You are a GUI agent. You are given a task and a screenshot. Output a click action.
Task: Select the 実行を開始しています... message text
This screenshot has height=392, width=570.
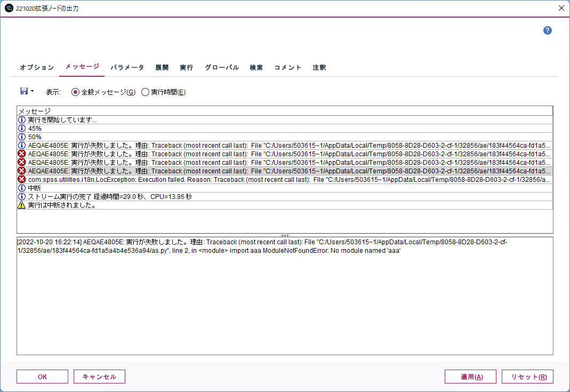pos(62,119)
